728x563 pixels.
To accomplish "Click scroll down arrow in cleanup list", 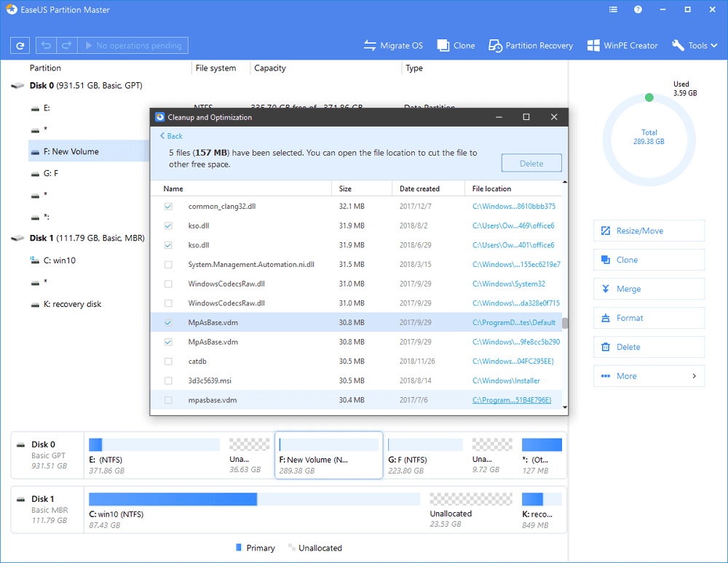I will point(565,407).
